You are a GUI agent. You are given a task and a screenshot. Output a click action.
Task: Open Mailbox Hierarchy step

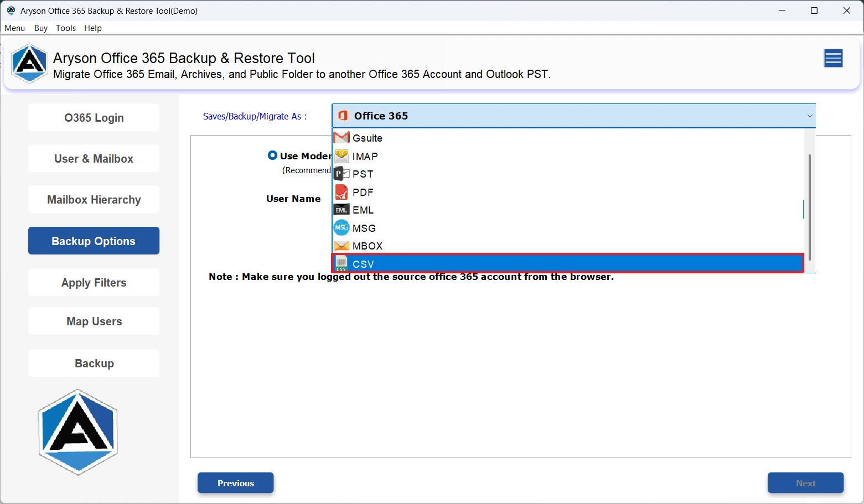(94, 199)
